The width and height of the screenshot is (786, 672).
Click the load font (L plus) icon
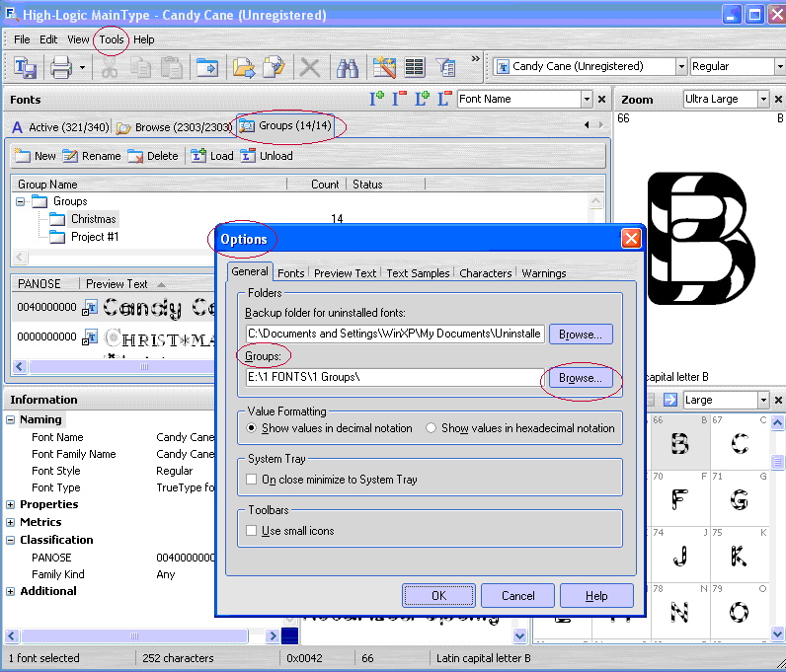coord(422,99)
